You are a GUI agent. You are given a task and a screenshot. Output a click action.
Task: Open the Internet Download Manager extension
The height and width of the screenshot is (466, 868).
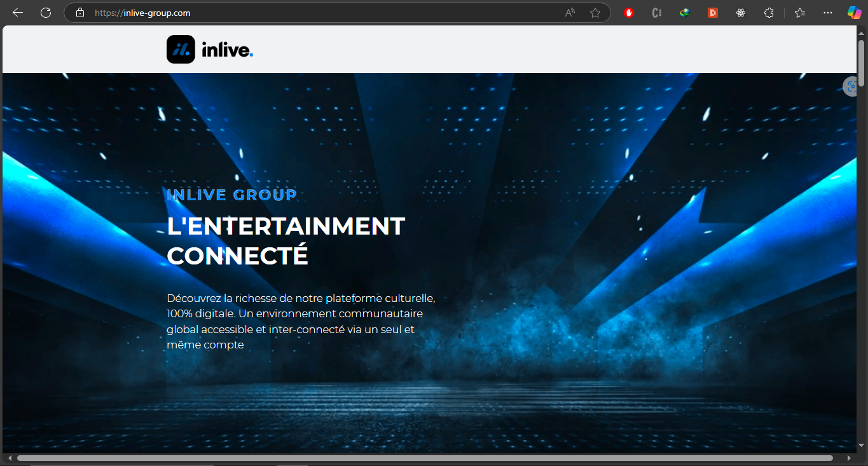685,13
